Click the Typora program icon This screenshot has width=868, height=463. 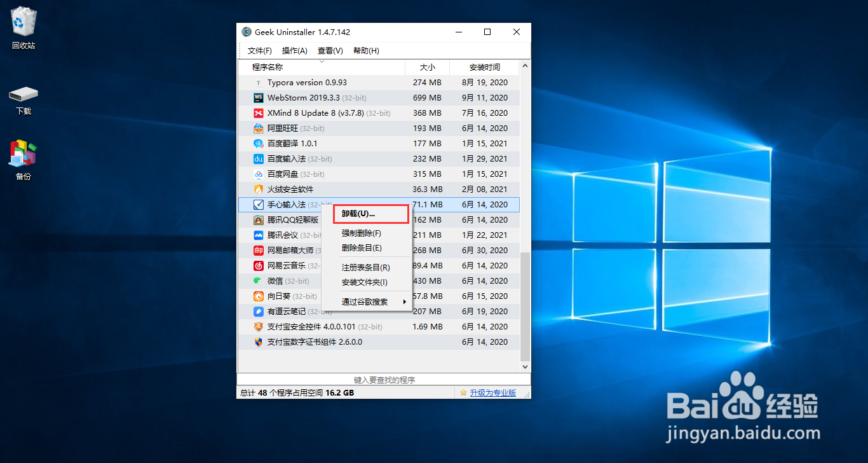pos(258,82)
